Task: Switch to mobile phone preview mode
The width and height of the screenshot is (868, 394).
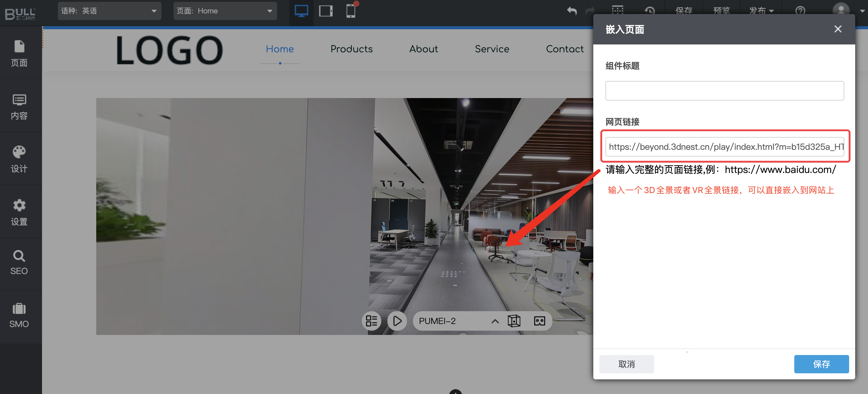Action: click(351, 12)
